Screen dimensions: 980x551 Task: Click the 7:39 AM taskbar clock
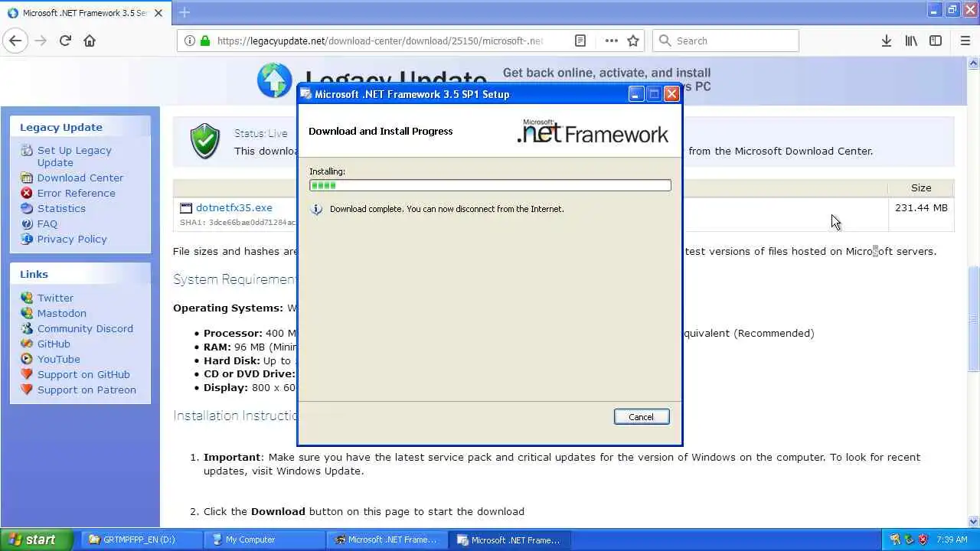pos(952,540)
